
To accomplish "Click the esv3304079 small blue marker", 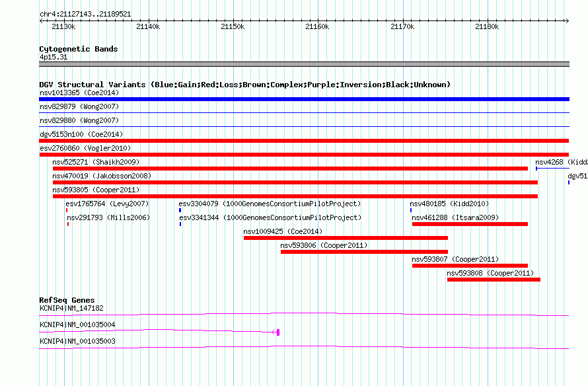I will (180, 210).
